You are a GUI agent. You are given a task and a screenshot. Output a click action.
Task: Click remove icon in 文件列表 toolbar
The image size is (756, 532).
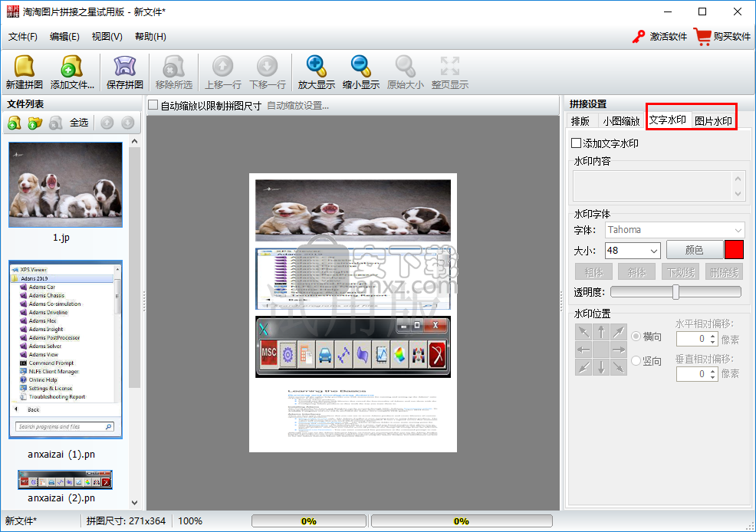pos(55,123)
